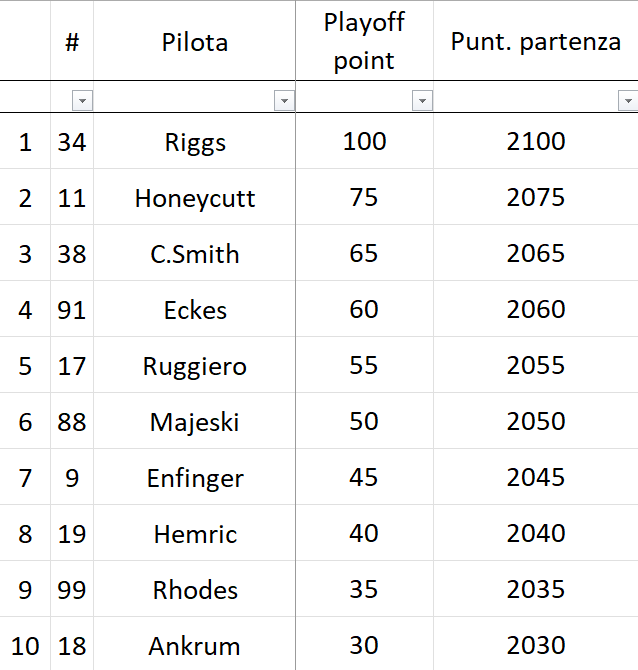This screenshot has width=638, height=670.
Task: Click car number 91 cell
Action: [72, 309]
